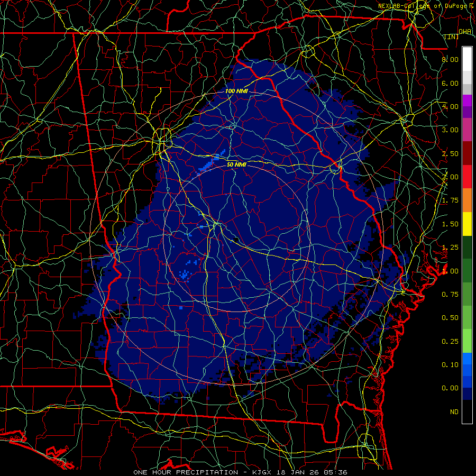The height and width of the screenshot is (476, 476).
Task: Click the NEXLAB-College of DuPage header text
Action: click(423, 6)
